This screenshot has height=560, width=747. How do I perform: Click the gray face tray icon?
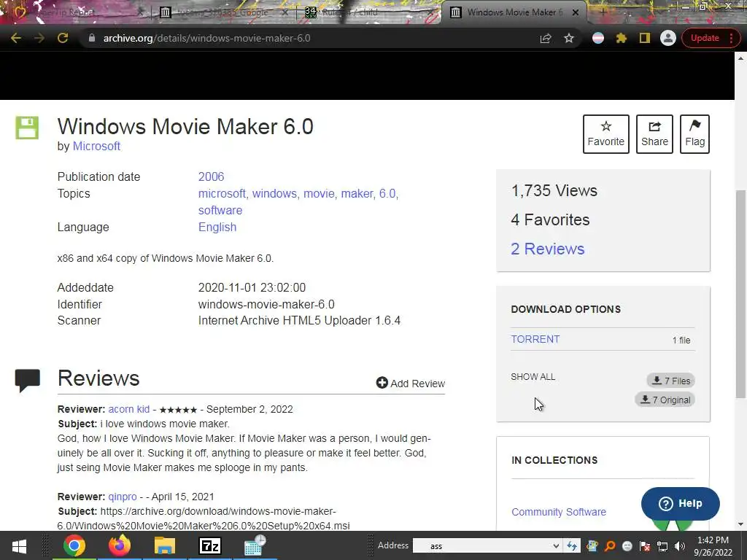point(627,546)
